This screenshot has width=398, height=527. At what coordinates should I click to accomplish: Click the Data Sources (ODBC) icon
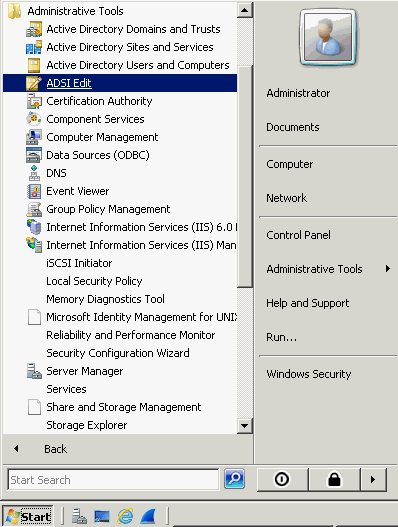(34, 155)
